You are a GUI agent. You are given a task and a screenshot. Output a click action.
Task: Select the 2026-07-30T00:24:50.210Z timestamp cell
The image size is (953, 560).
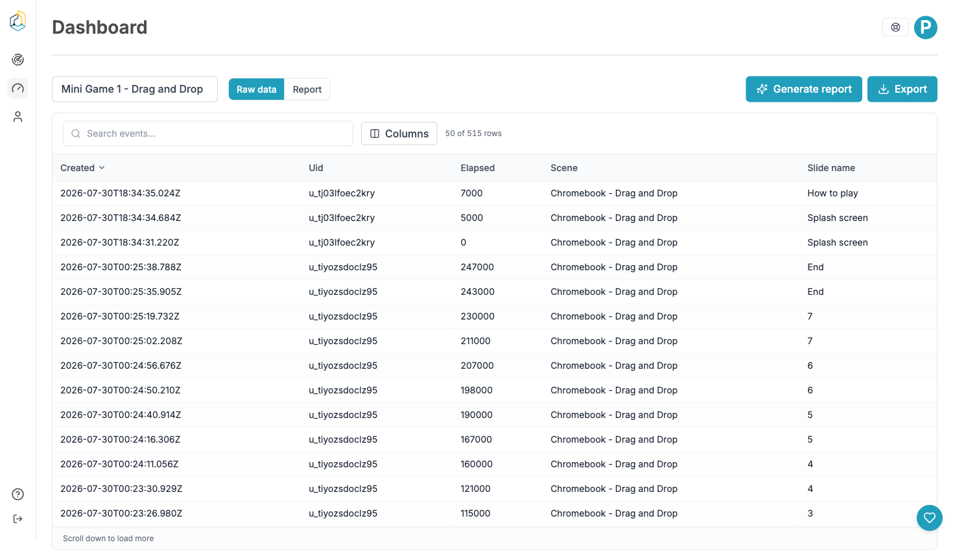pyautogui.click(x=121, y=390)
